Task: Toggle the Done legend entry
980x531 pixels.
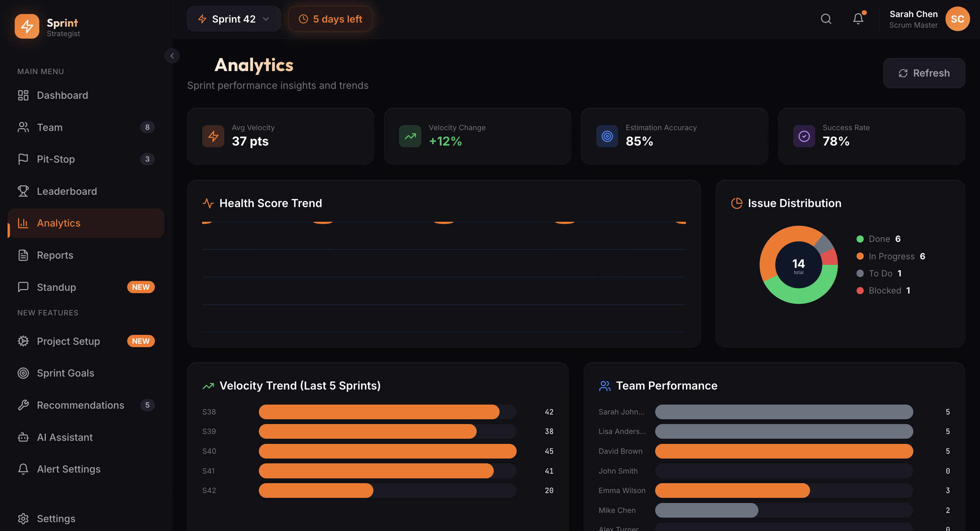Action: (879, 239)
